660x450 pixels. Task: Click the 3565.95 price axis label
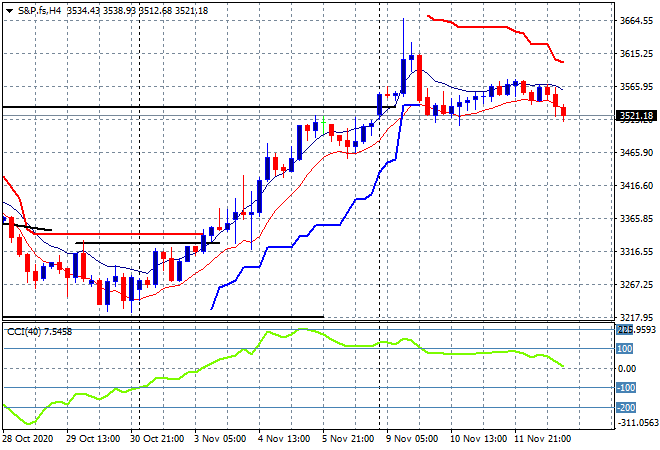click(x=636, y=86)
